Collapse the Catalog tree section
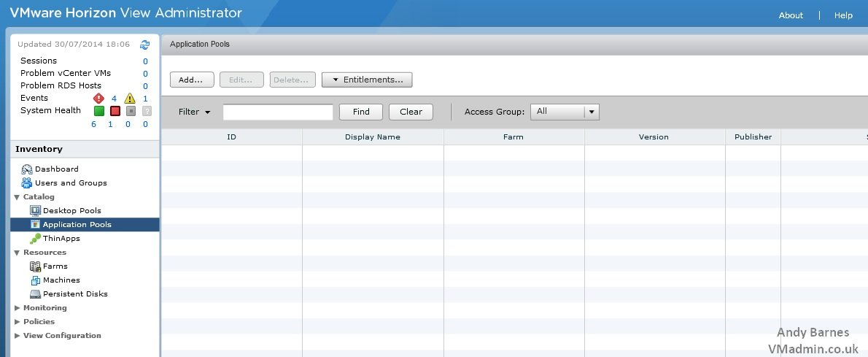Image resolution: width=868 pixels, height=357 pixels. pyautogui.click(x=18, y=197)
